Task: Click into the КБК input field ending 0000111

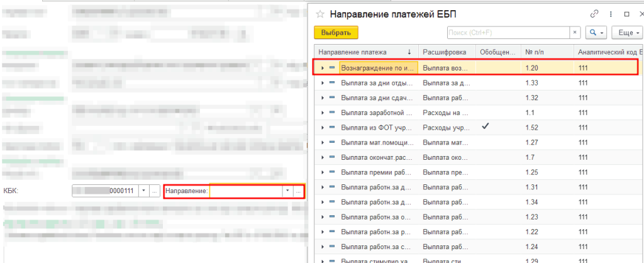Action: [106, 191]
